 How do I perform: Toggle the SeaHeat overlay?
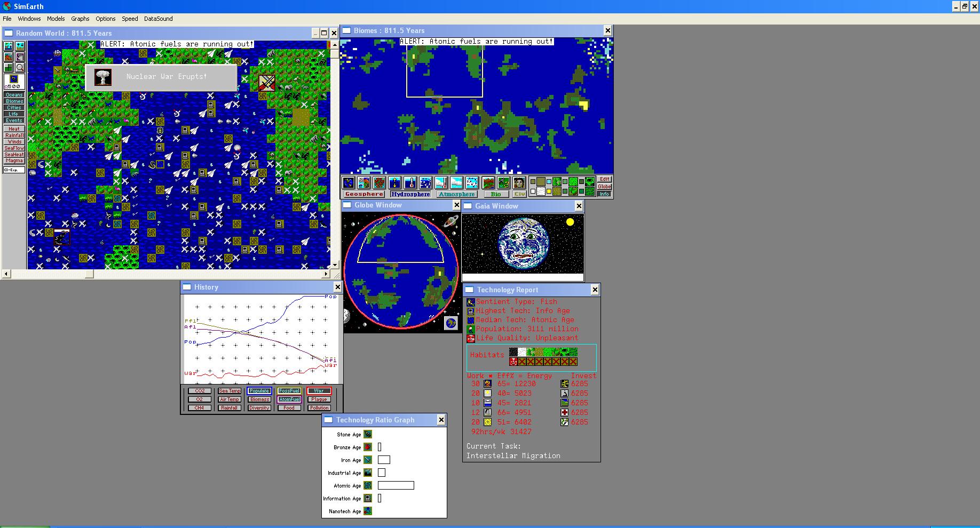tap(14, 155)
